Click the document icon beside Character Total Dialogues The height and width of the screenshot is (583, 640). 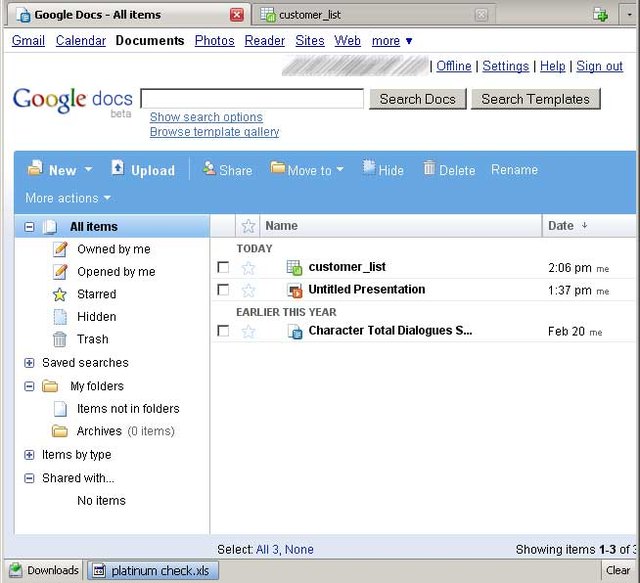click(x=295, y=331)
